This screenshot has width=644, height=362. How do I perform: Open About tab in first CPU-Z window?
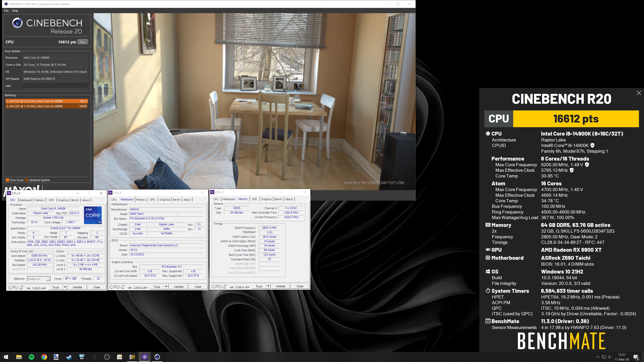86,200
